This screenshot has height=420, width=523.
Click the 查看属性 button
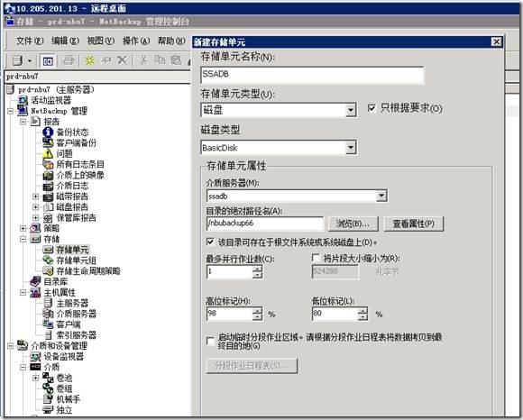click(413, 224)
